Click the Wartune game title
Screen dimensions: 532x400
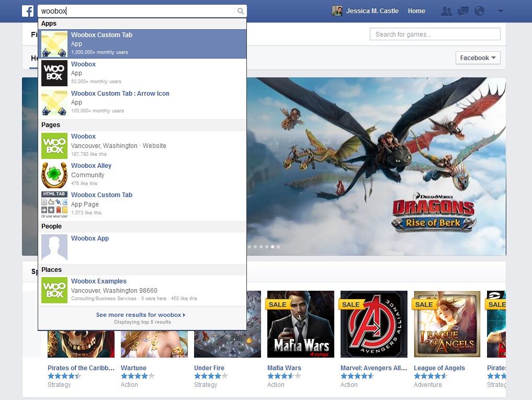coord(134,368)
